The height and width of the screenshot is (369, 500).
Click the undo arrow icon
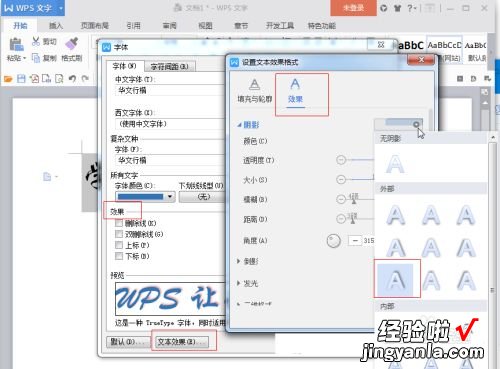click(x=72, y=79)
